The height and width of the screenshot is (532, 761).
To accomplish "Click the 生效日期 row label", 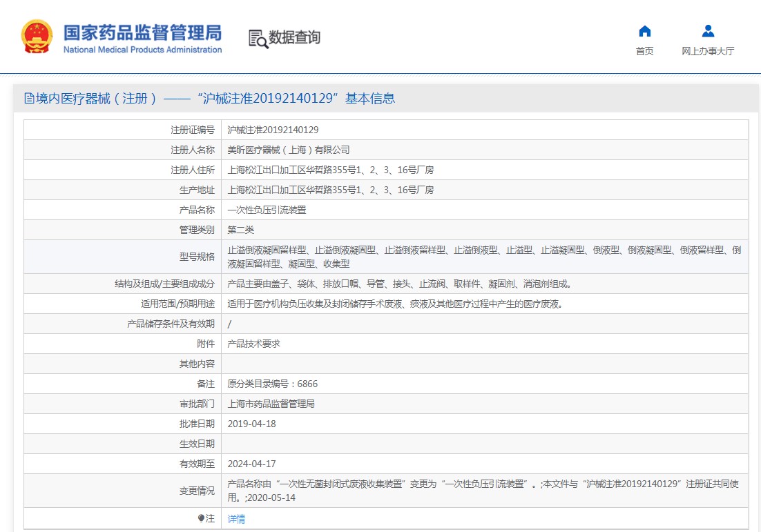I will (197, 444).
